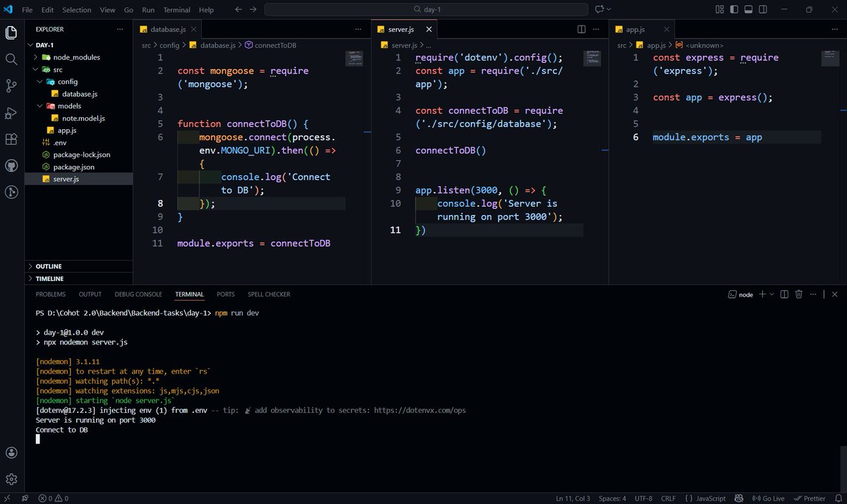This screenshot has width=847, height=504.
Task: Click the errors and warnings count in status bar
Action: pyautogui.click(x=54, y=498)
